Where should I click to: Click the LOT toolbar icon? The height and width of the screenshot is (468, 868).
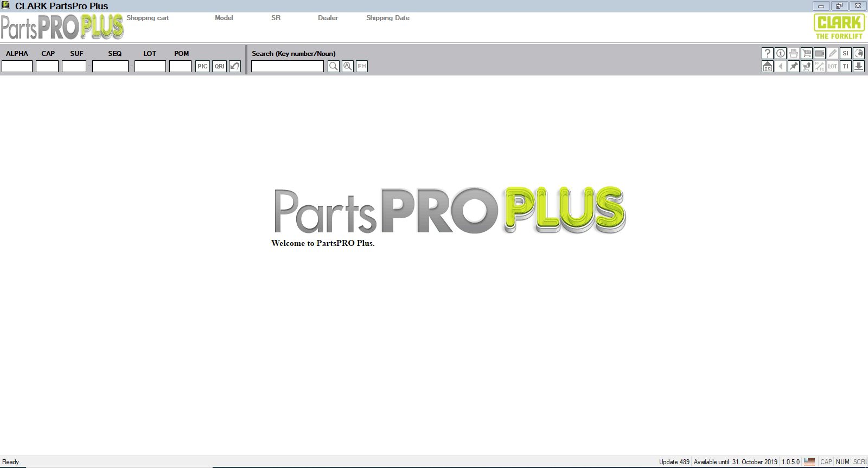coord(833,66)
